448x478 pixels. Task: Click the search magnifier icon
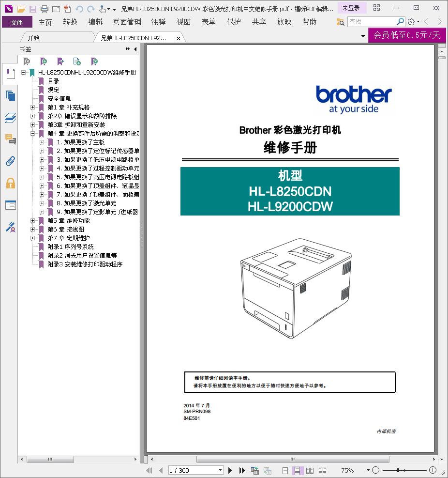(x=400, y=22)
